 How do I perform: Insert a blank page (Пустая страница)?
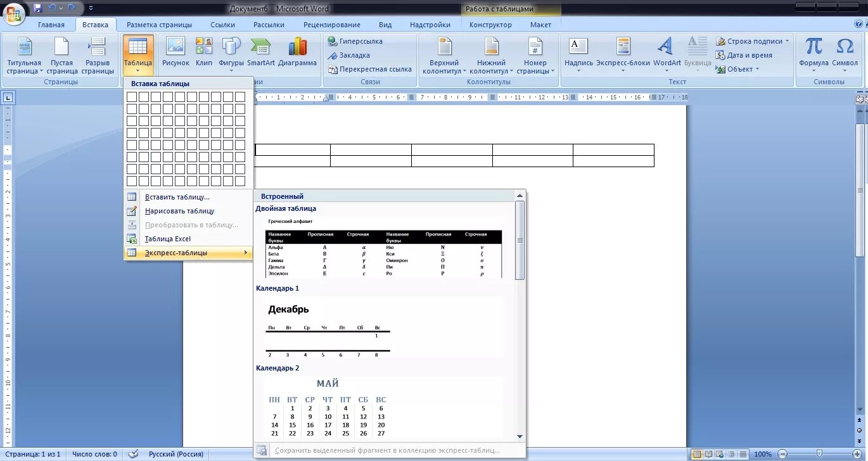(x=61, y=56)
